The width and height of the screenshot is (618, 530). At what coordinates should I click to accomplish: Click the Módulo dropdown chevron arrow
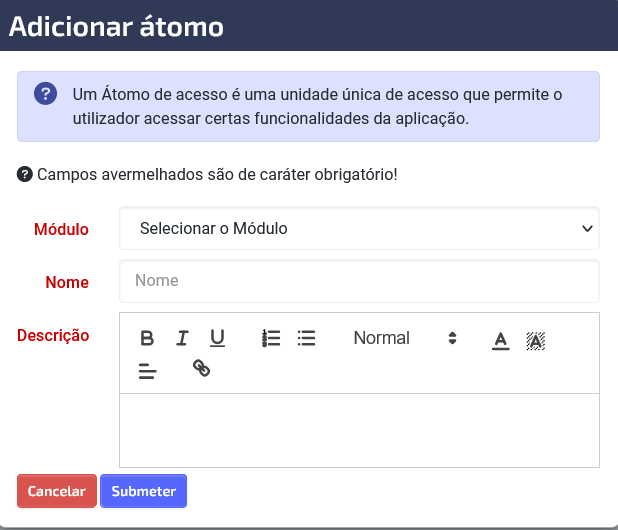pyautogui.click(x=587, y=229)
